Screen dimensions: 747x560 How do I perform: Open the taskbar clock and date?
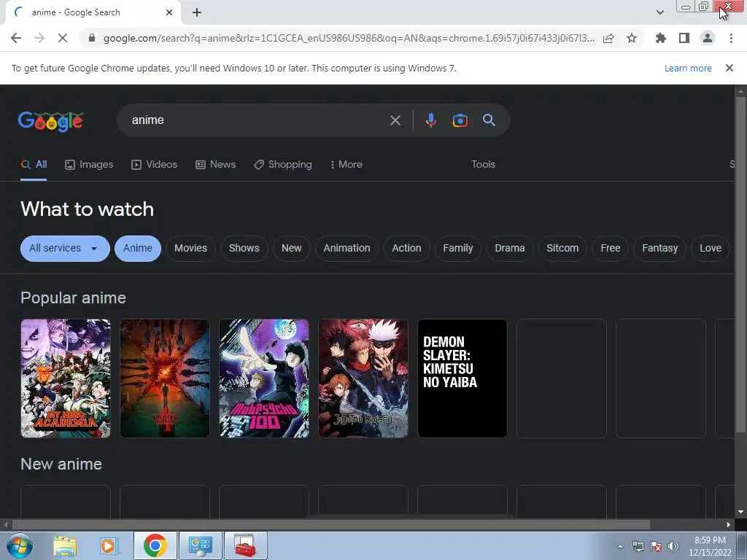(710, 546)
